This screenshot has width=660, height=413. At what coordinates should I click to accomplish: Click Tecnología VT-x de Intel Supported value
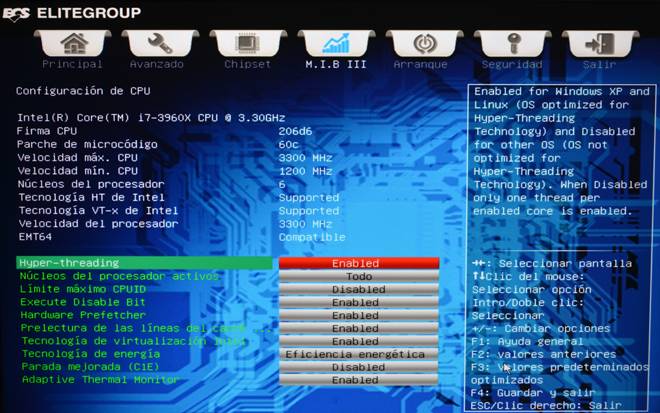[x=309, y=211]
